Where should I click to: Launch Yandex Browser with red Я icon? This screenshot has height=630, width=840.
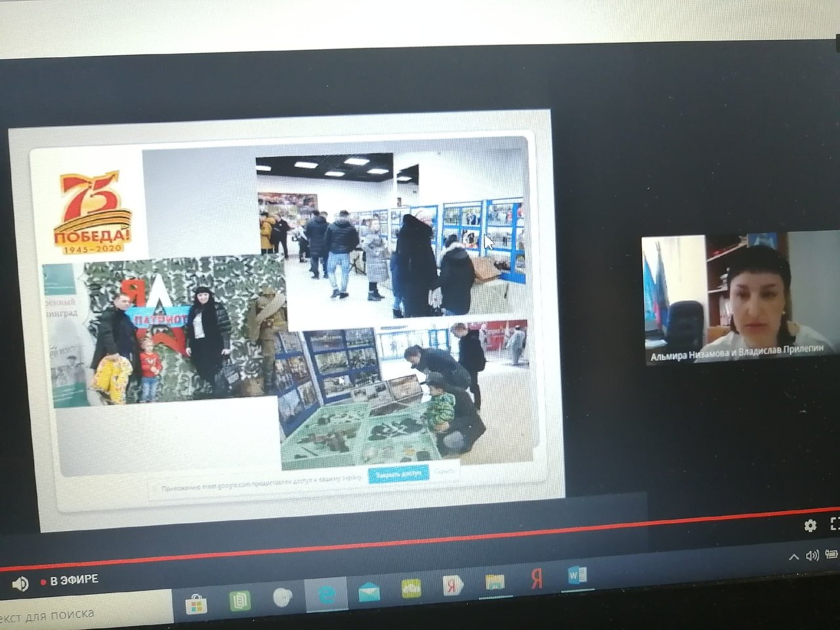tap(536, 579)
